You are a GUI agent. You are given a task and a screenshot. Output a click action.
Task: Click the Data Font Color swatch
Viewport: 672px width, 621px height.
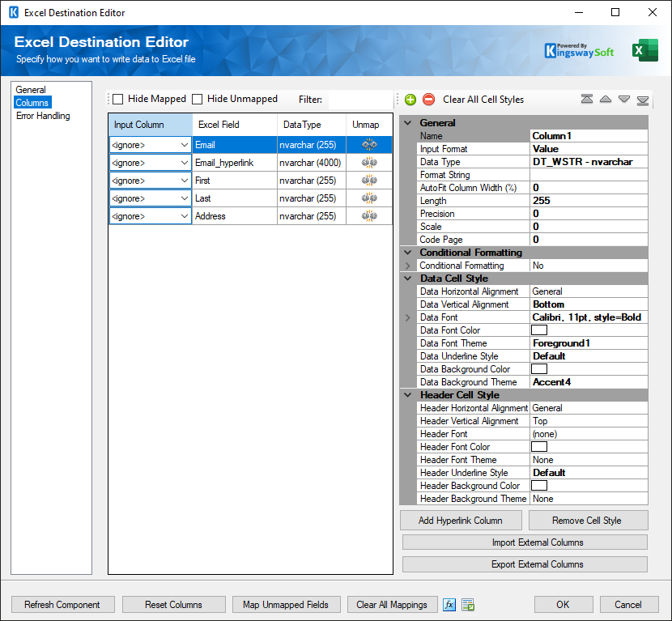(x=539, y=330)
